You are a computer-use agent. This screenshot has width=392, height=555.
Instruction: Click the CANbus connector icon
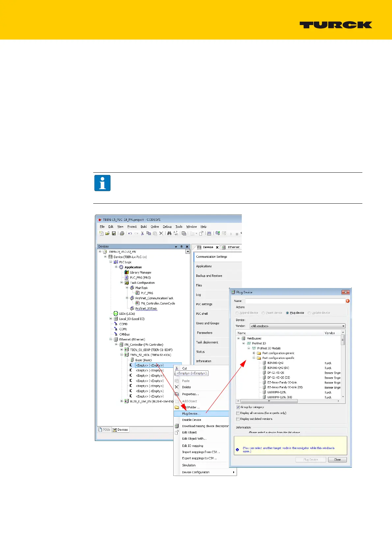[116, 334]
